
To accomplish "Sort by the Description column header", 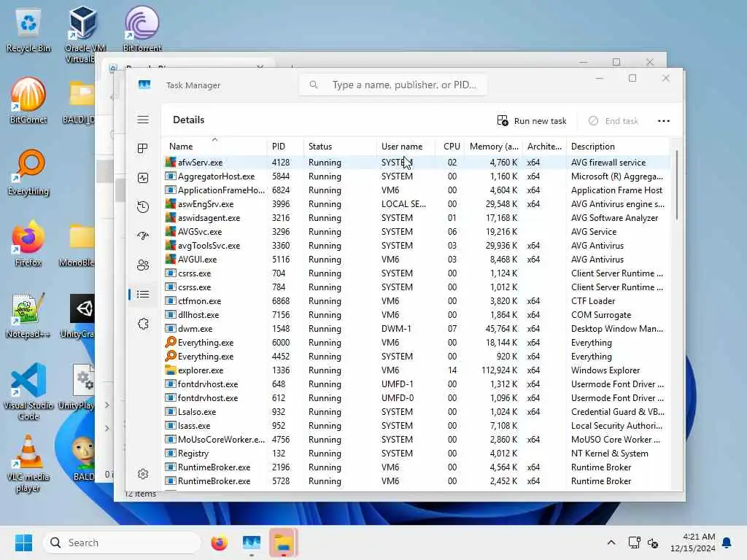I will tap(618, 146).
